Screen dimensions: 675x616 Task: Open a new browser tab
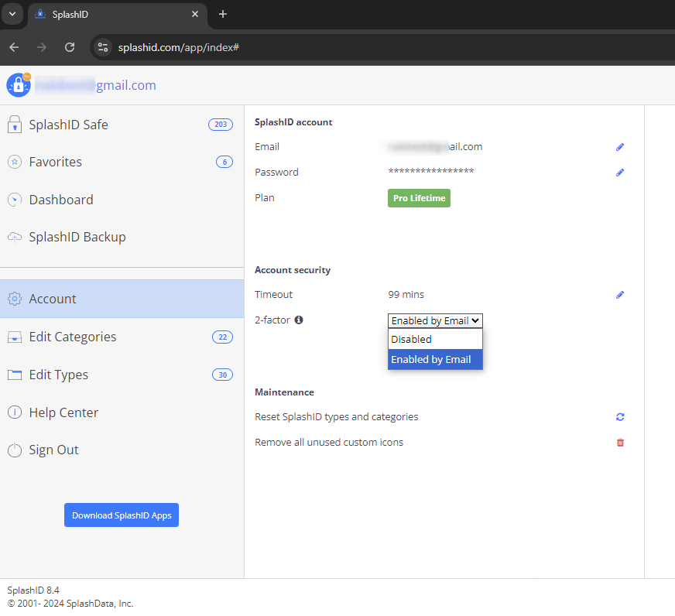click(x=223, y=14)
